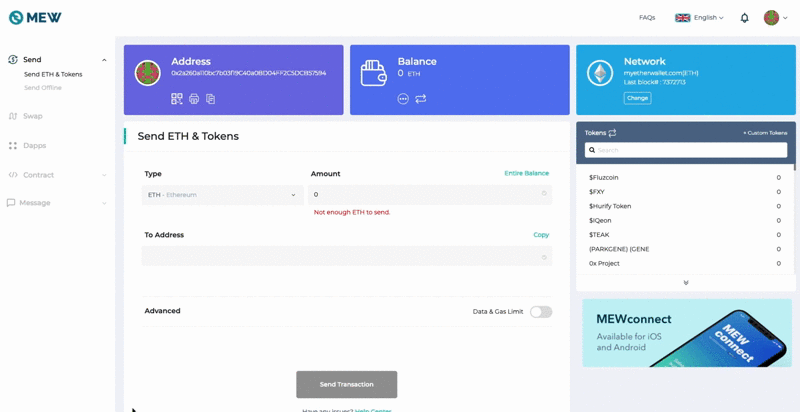Select the (PARKGENE) (GENE token row
The image size is (800, 412).
coord(685,249)
